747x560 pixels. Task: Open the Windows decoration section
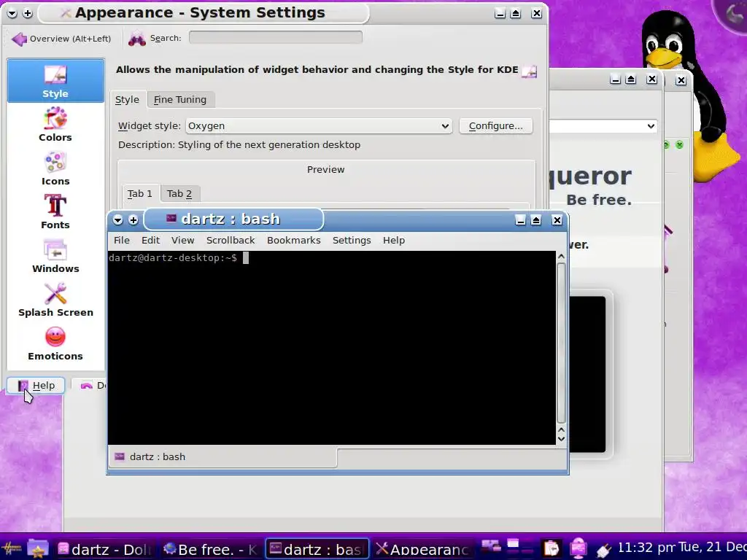point(55,256)
